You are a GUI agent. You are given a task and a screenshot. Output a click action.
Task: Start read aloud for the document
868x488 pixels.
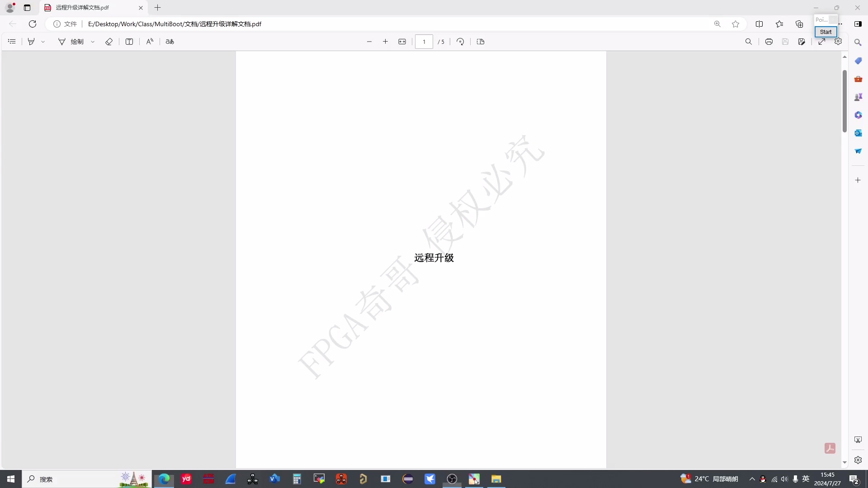tap(150, 42)
